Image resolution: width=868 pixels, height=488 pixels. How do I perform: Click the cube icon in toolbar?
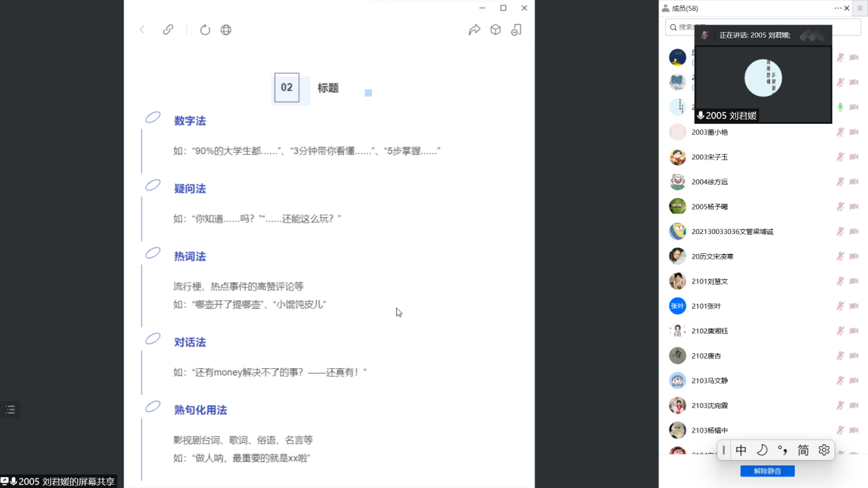(495, 29)
